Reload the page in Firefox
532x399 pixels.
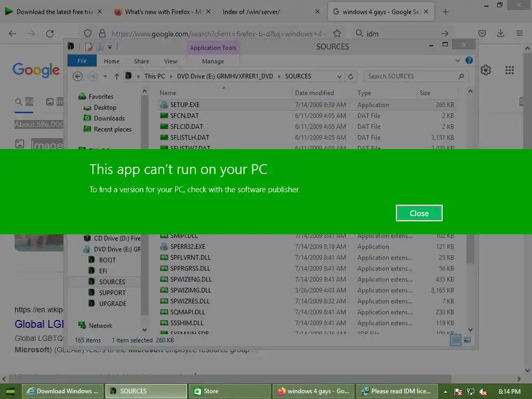(50, 34)
